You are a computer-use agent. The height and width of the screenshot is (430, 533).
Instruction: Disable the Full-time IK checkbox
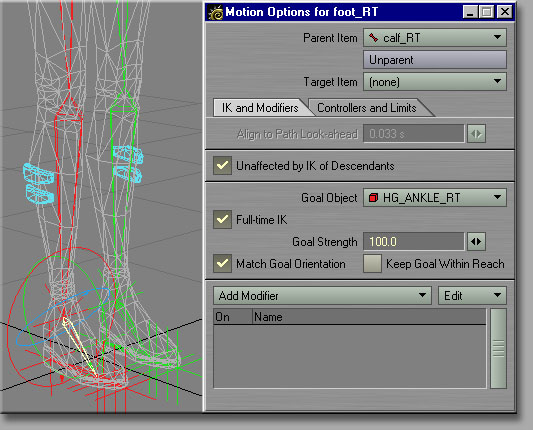pos(222,219)
